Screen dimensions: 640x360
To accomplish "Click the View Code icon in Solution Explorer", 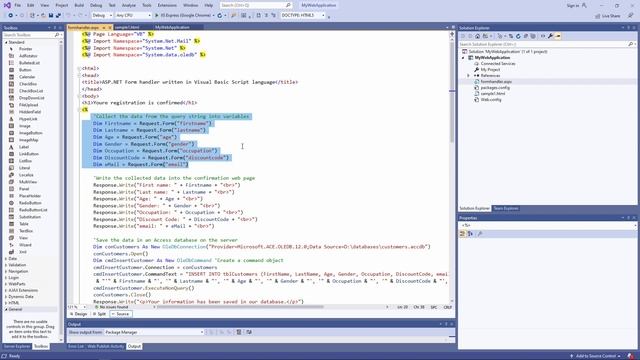I will tap(543, 36).
